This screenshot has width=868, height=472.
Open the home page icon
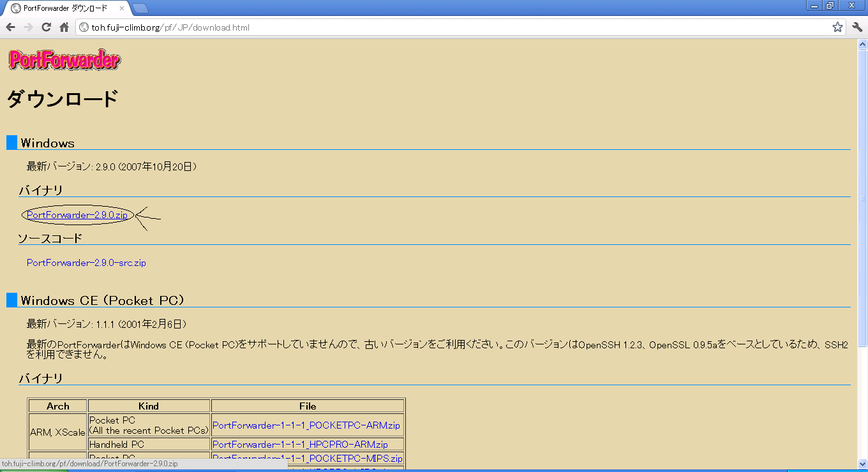tap(64, 27)
